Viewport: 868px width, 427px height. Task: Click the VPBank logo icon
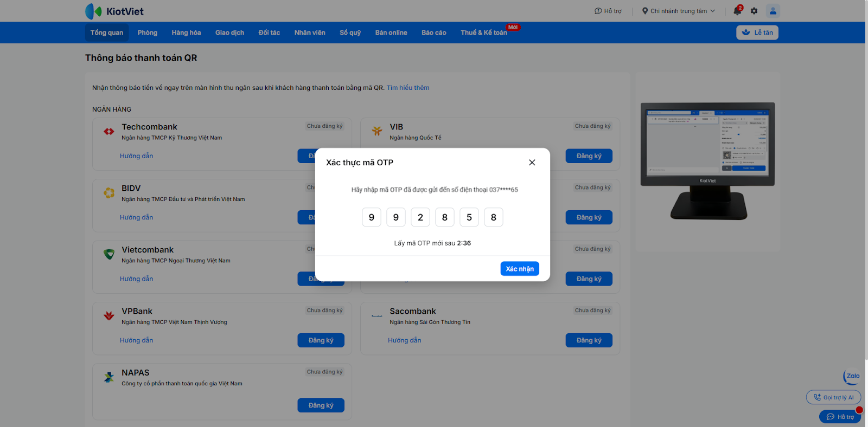[109, 315]
